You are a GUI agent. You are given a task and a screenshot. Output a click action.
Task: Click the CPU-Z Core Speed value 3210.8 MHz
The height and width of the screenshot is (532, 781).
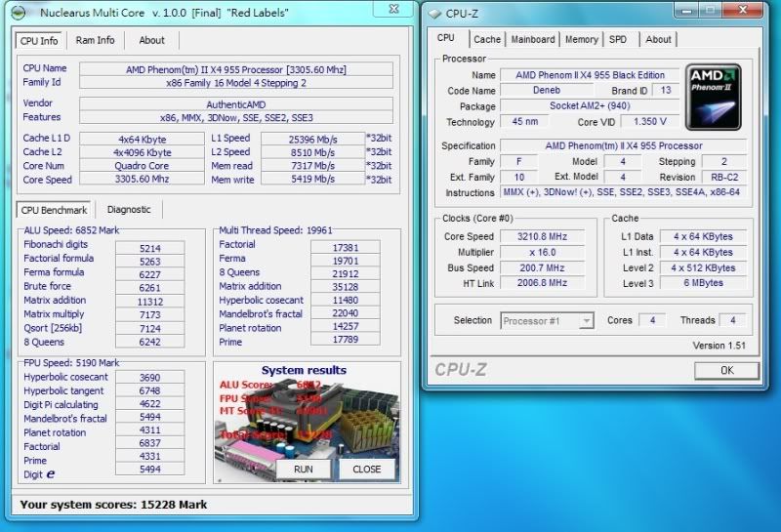tap(542, 236)
